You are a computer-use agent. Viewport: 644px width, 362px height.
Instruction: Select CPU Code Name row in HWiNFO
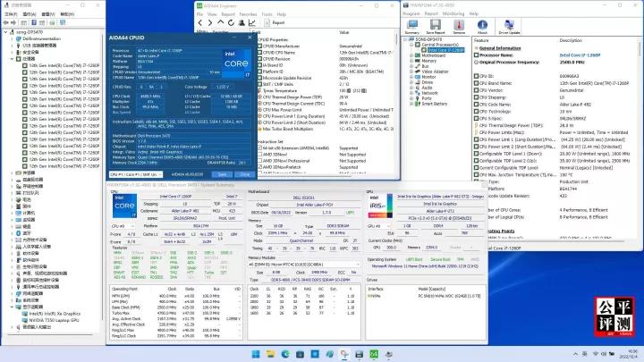pos(555,105)
